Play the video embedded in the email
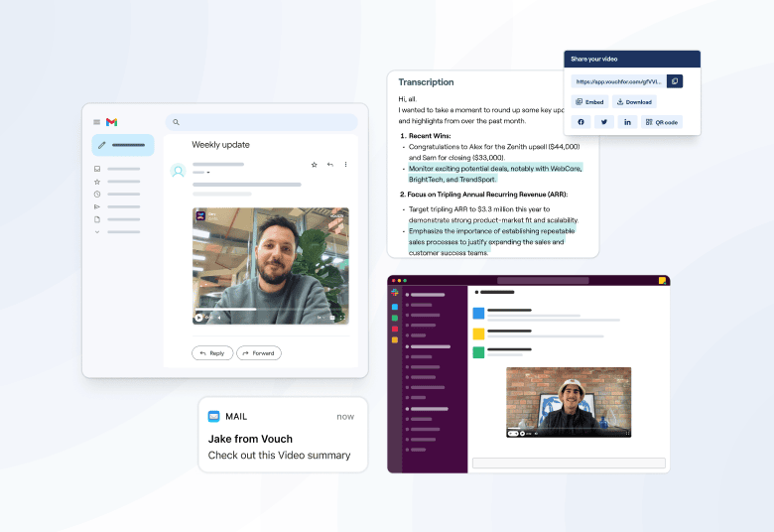The height and width of the screenshot is (532, 774). point(198,318)
